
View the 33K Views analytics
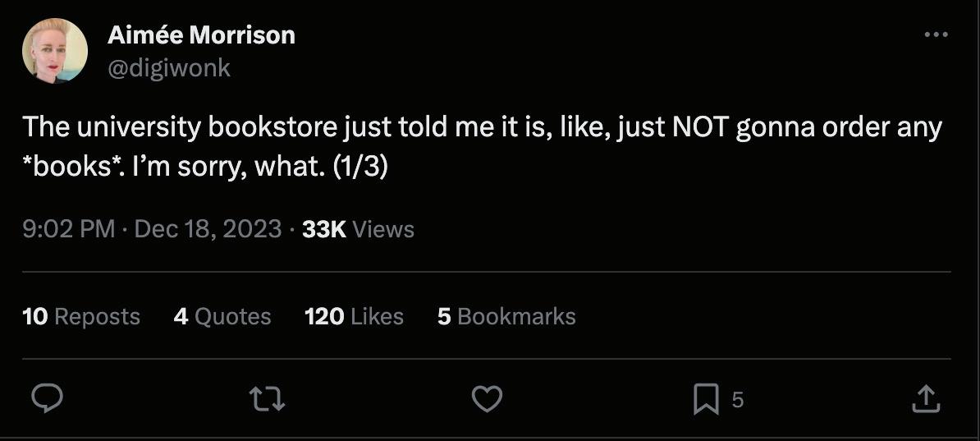tap(358, 229)
